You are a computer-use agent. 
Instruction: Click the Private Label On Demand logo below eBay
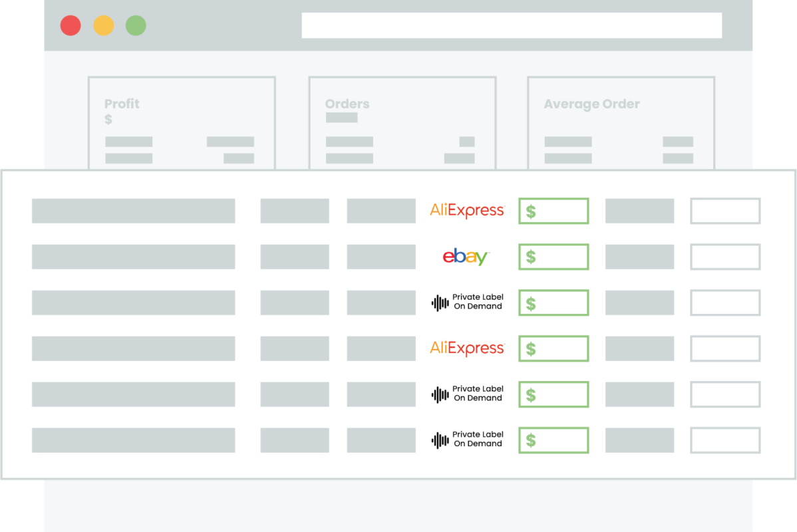(467, 303)
